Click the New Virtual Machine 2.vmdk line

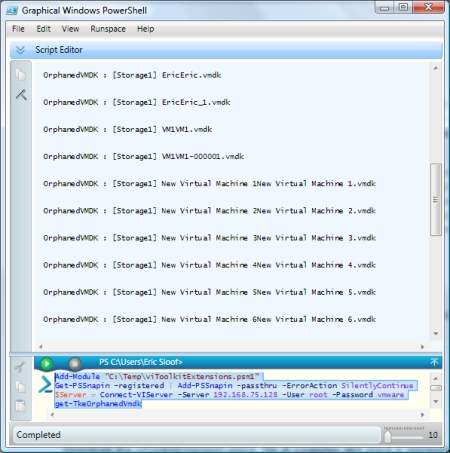pyautogui.click(x=209, y=211)
